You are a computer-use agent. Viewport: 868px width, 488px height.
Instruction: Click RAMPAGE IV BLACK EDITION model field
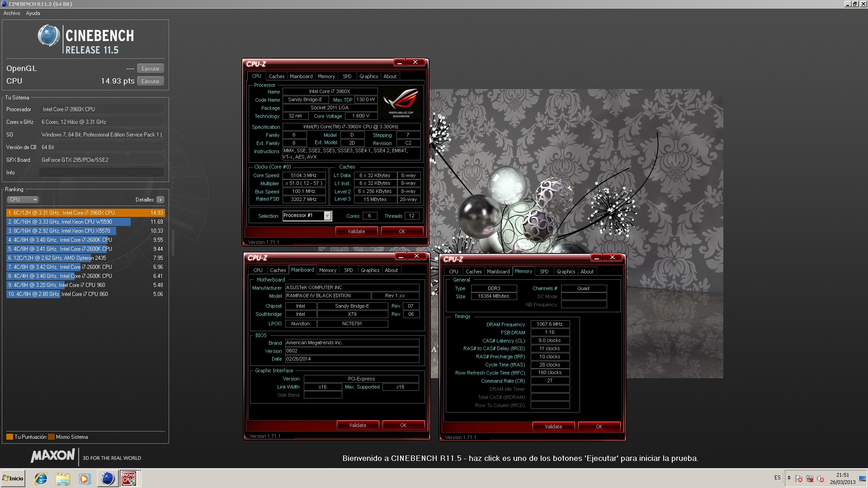click(327, 296)
